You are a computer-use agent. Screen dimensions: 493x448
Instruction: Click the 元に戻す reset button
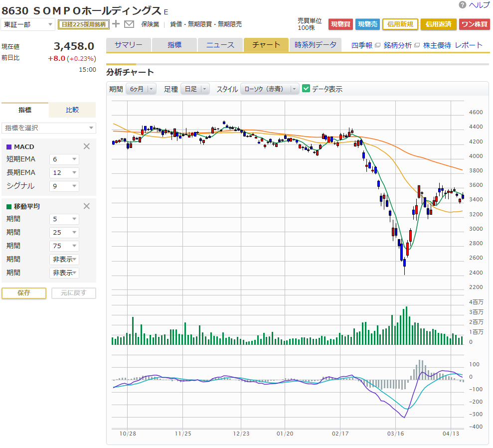click(x=74, y=293)
